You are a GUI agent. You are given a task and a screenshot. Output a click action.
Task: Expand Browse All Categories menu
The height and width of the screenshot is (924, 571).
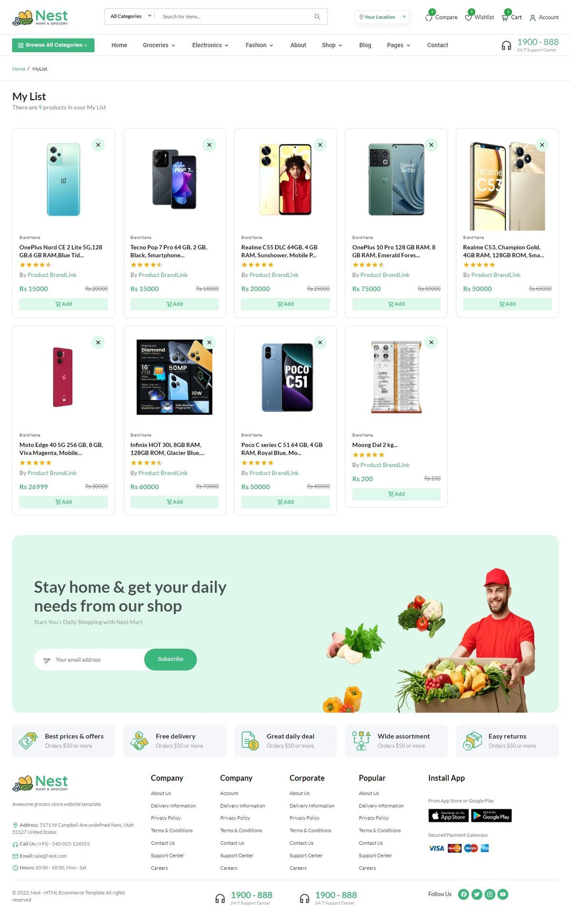(53, 45)
